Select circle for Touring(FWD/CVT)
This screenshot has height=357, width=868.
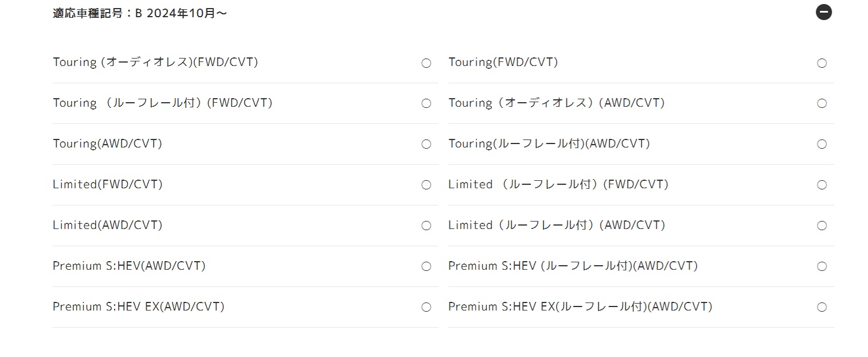pos(822,63)
